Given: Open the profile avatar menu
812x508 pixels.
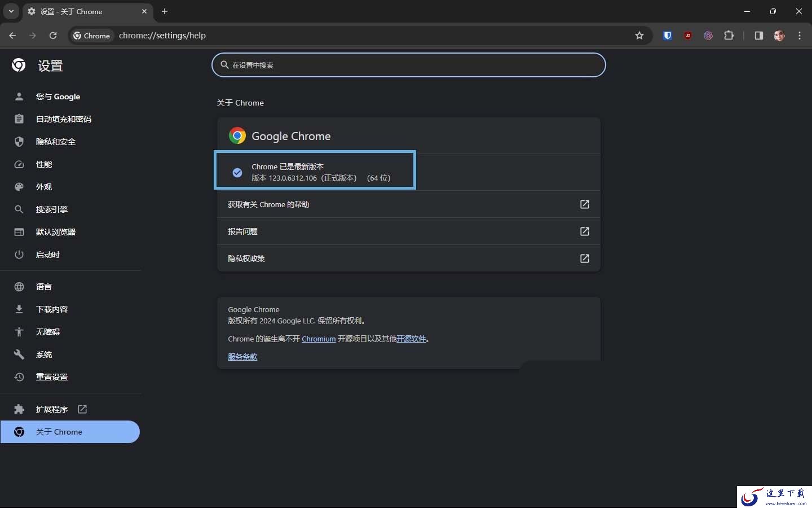Looking at the screenshot, I should (779, 36).
